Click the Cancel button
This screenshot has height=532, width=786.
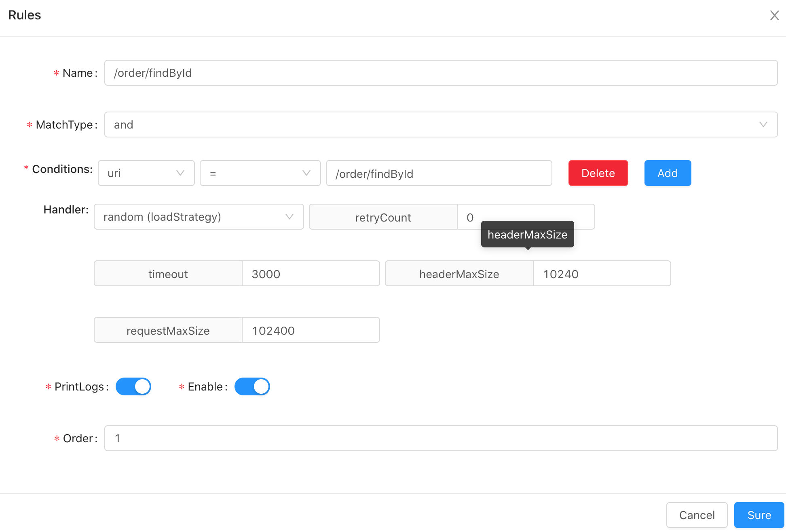point(697,515)
